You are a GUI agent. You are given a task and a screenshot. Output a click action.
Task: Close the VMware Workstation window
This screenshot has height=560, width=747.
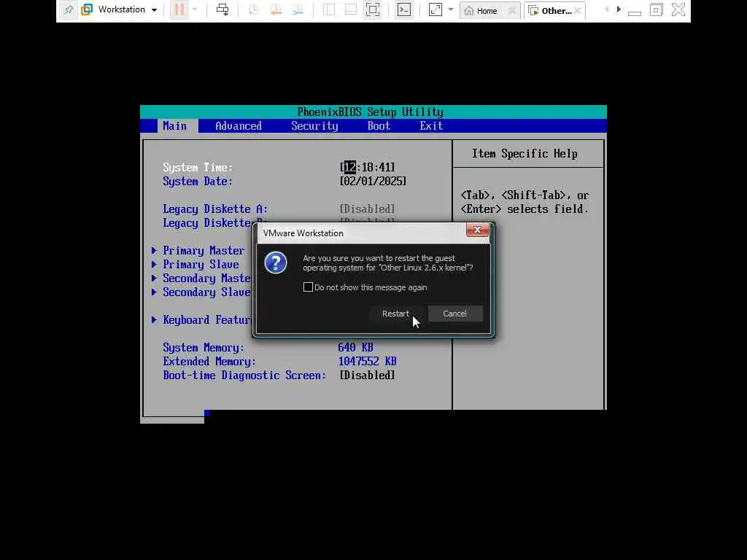coord(678,9)
